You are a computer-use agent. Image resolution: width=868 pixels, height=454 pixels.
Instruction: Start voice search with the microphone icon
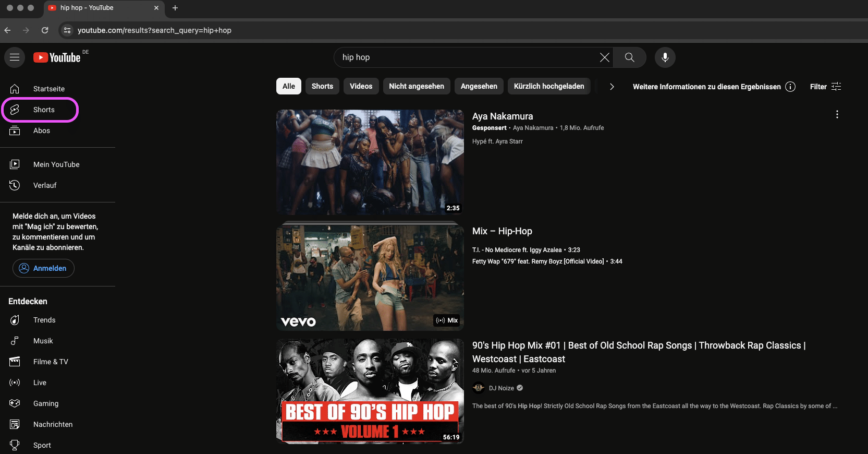[665, 57]
